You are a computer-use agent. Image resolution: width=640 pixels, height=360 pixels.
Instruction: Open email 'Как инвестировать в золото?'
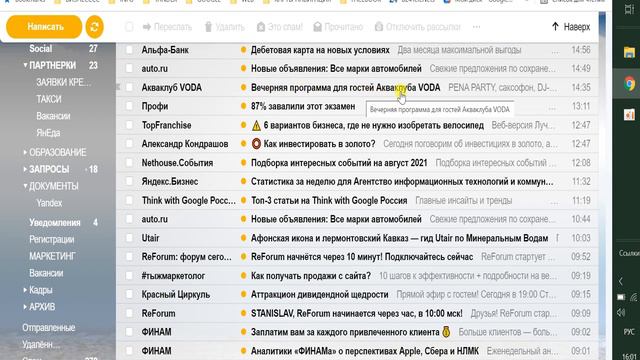319,144
